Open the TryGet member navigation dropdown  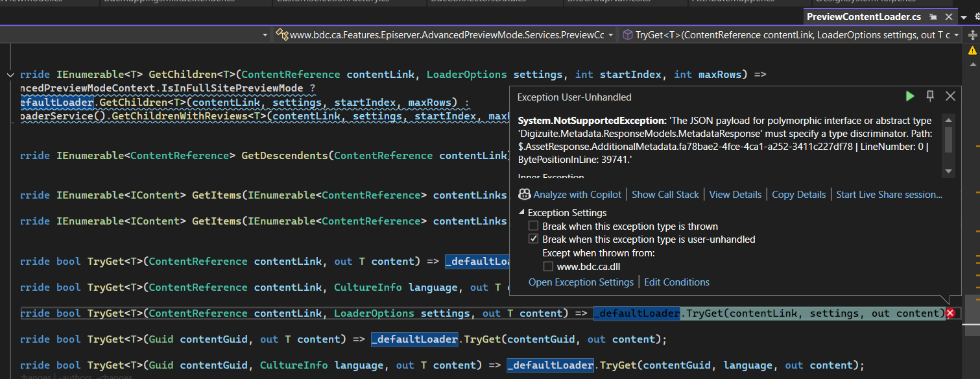coord(957,35)
